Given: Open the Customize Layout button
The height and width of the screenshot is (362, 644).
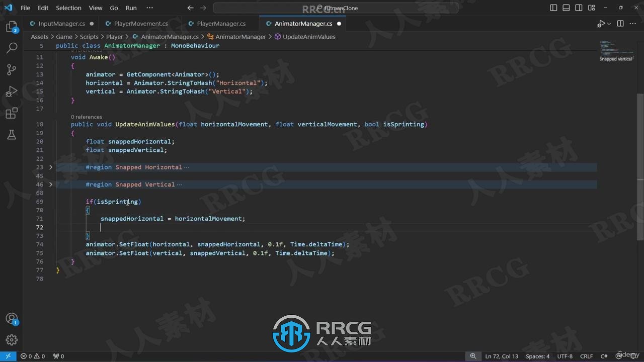Looking at the screenshot, I should point(591,8).
